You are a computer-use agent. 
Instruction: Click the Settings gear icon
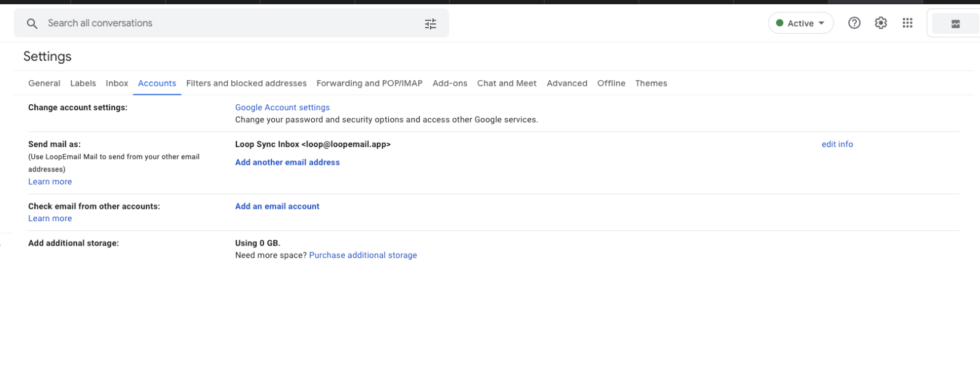point(881,23)
